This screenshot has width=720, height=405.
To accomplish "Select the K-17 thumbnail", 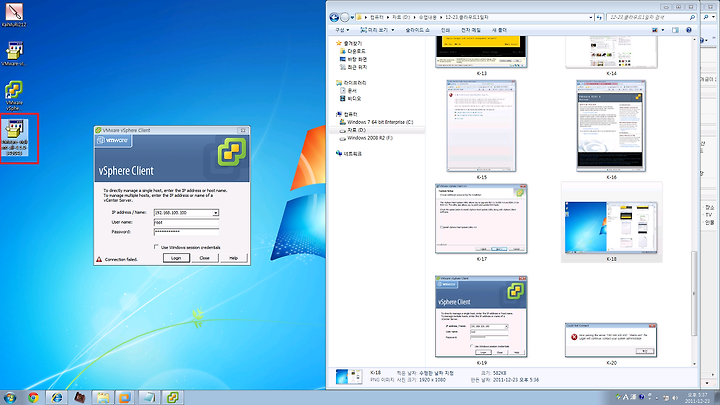I will pyautogui.click(x=481, y=222).
